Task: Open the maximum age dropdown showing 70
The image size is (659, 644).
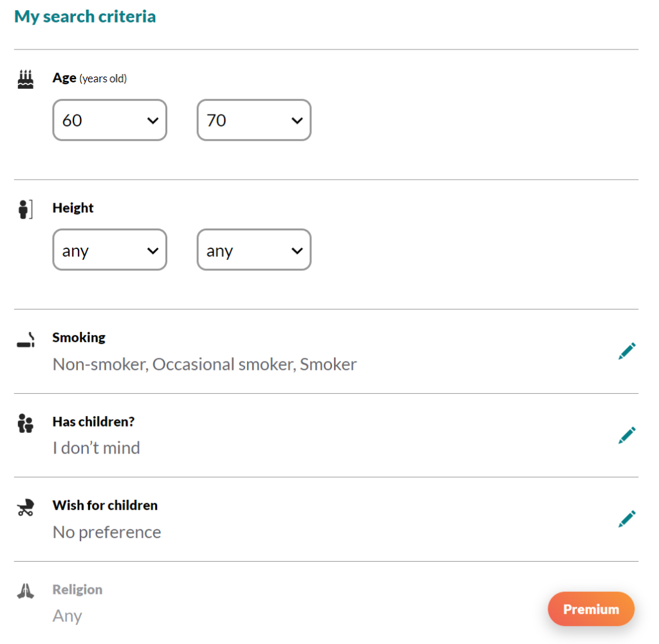Action: (x=254, y=120)
